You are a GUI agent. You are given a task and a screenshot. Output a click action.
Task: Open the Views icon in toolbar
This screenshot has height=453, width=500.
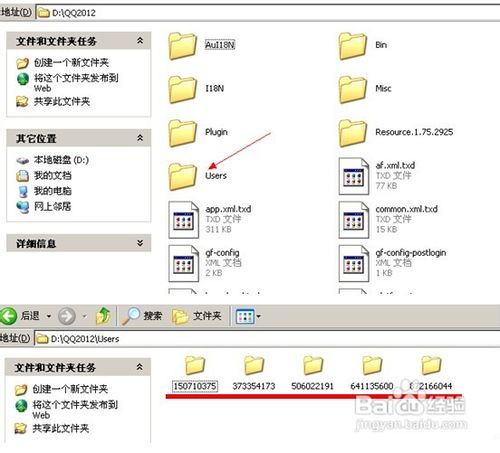(245, 316)
